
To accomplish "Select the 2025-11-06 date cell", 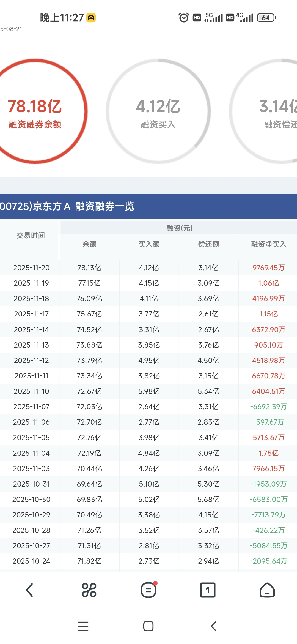I will [31, 422].
